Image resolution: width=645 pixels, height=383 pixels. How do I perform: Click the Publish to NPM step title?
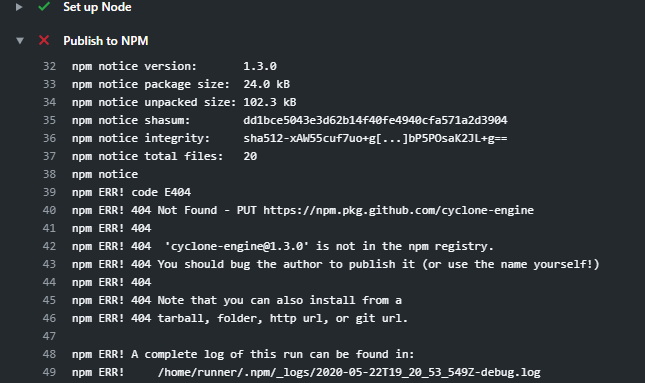pos(106,41)
